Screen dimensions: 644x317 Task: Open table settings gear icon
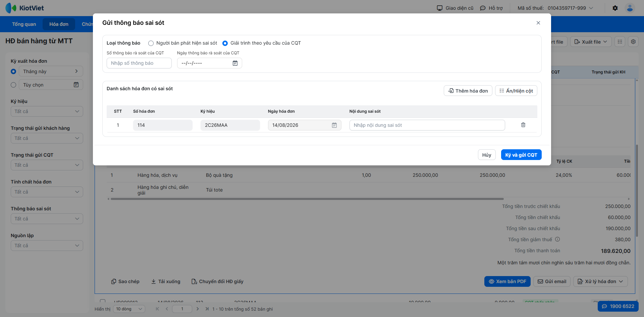[633, 42]
